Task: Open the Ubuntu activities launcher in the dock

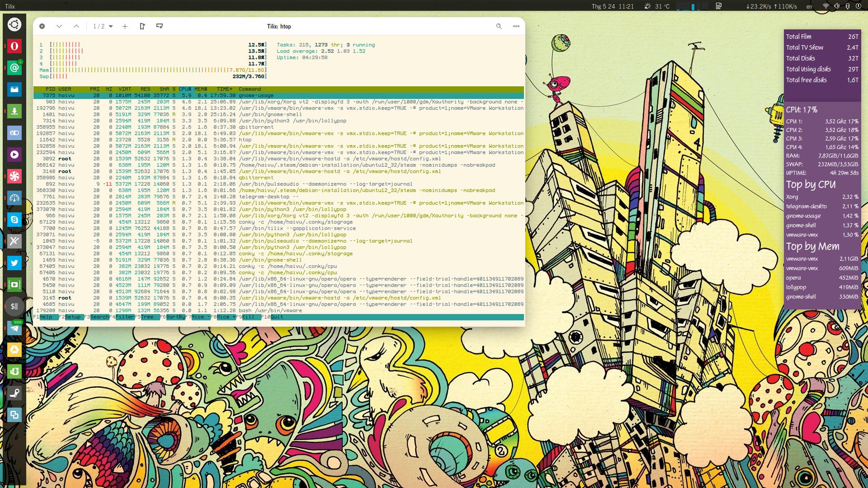Action: coord(14,24)
